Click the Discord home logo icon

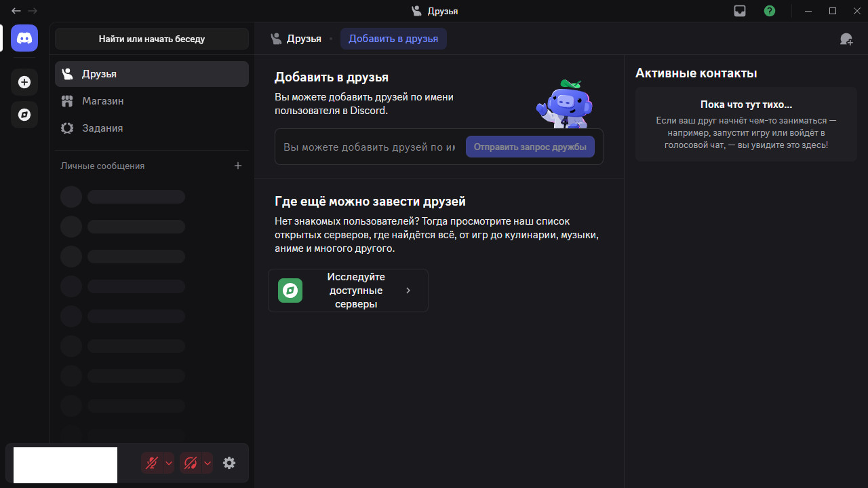(x=24, y=38)
